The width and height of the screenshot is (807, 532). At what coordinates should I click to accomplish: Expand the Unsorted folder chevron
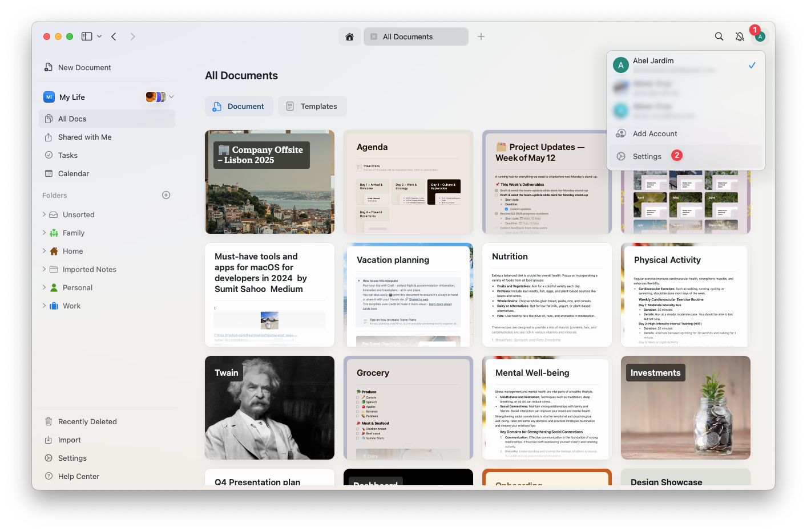44,214
